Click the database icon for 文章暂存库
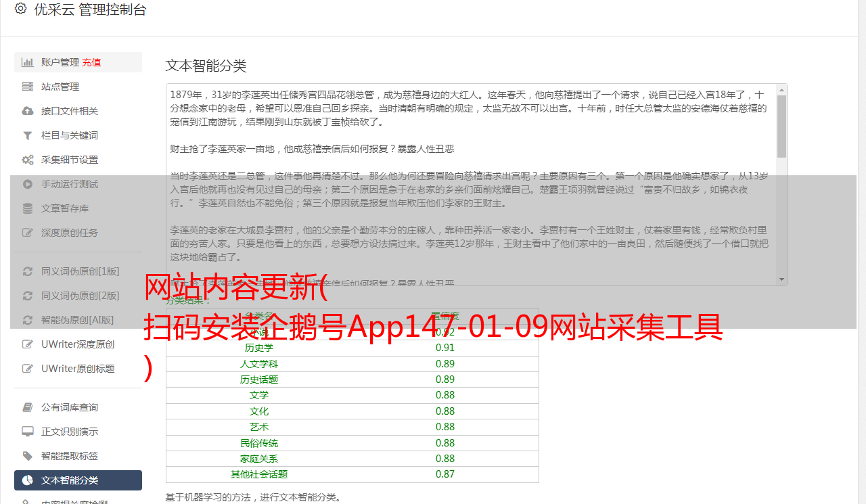866x504 pixels. click(28, 208)
